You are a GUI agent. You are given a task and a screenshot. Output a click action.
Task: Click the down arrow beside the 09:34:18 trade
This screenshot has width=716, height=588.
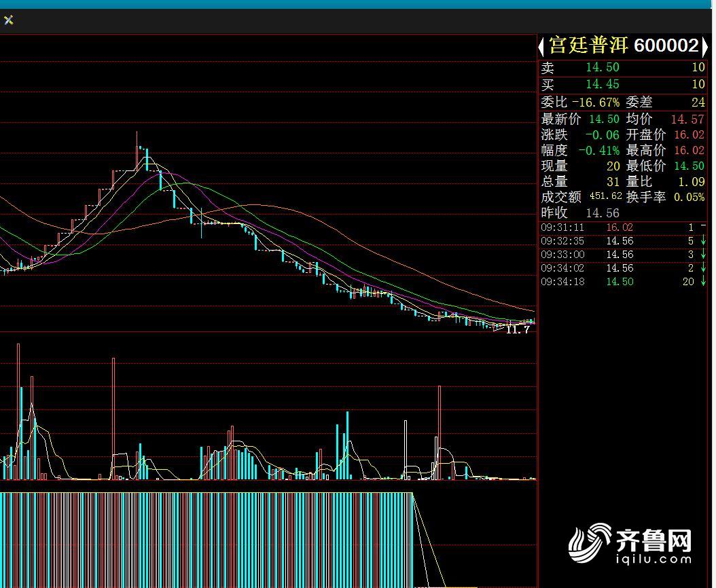[x=703, y=282]
